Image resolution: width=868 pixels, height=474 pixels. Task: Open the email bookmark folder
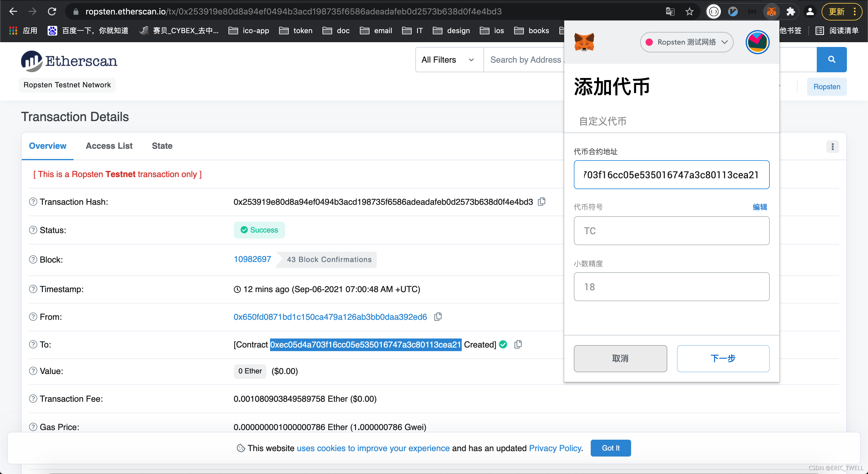(376, 31)
